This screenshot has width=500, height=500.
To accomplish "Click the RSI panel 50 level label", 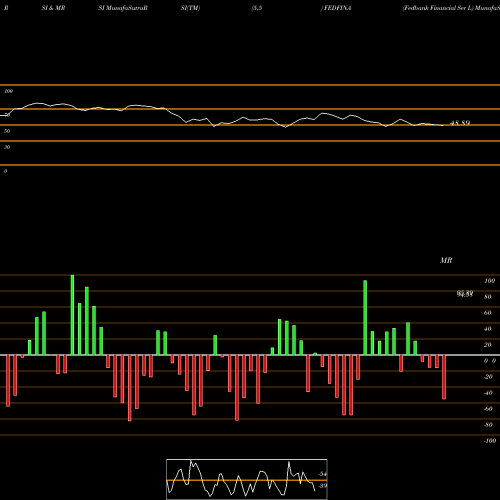I will pyautogui.click(x=7, y=131).
